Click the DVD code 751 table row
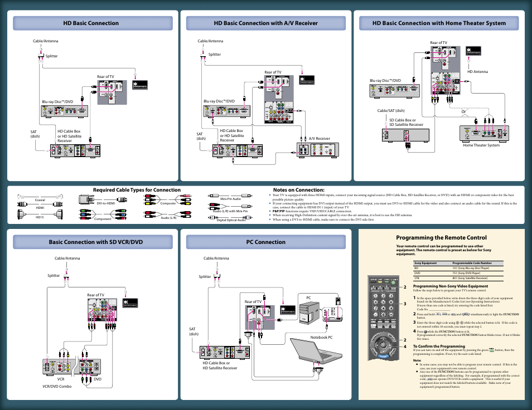Screen dimensions: 532x410 click(x=458, y=273)
